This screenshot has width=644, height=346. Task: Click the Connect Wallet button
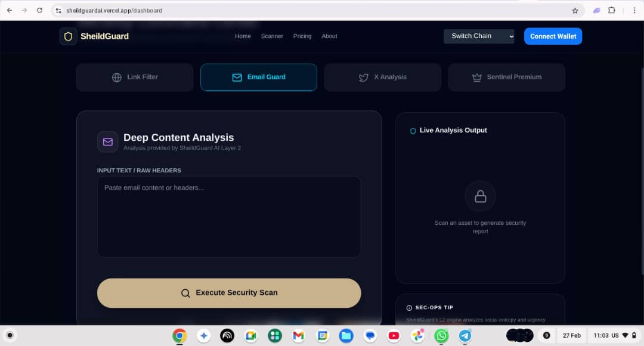[553, 36]
